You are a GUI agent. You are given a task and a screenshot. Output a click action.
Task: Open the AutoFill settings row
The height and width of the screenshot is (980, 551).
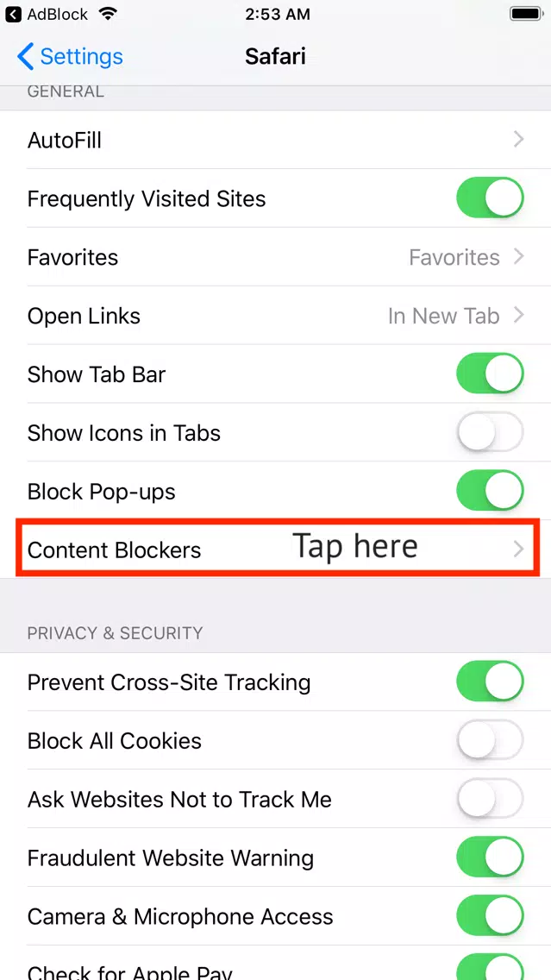pos(276,140)
